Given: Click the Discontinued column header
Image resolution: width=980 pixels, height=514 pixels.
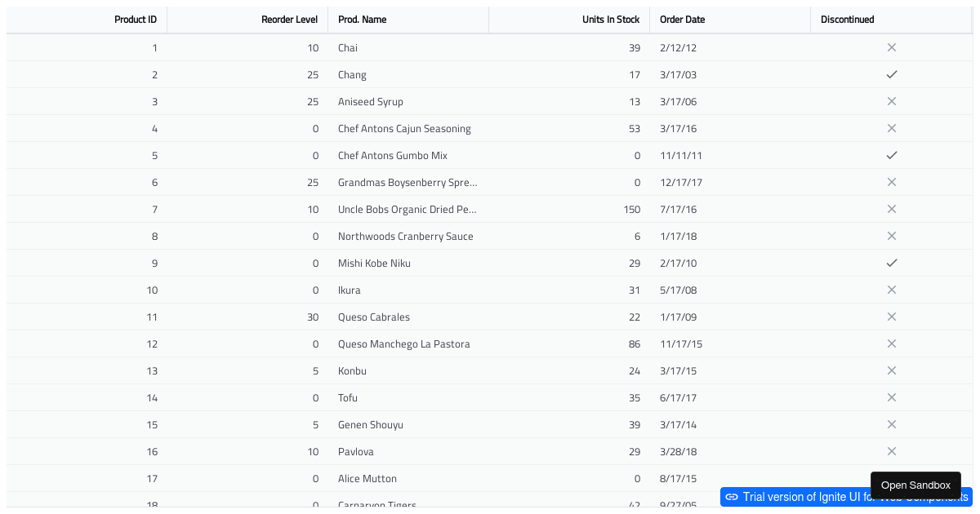Looking at the screenshot, I should click(847, 20).
